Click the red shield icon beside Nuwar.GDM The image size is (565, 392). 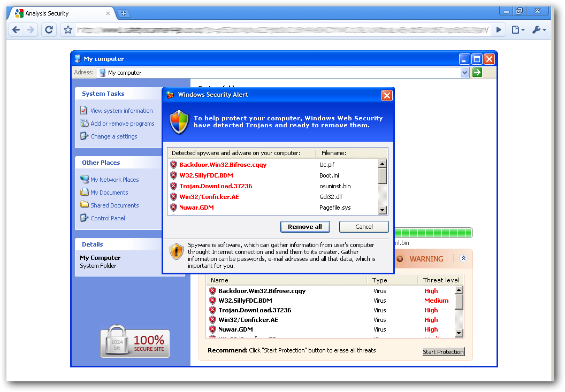point(173,207)
